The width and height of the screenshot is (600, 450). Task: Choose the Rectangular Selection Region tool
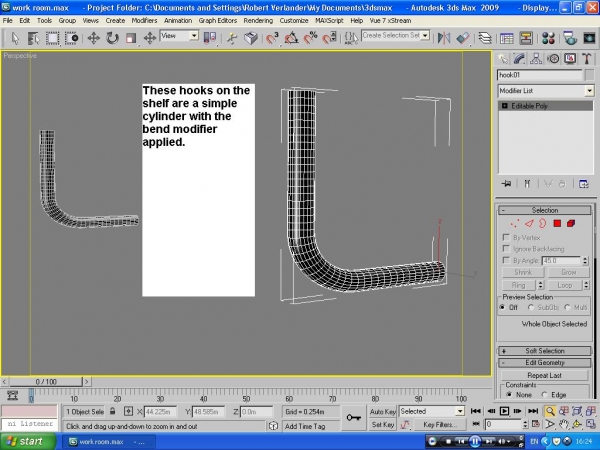(x=52, y=38)
